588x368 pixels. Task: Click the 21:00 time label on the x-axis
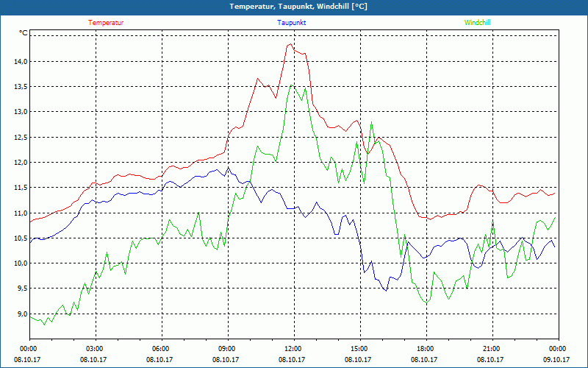click(492, 349)
